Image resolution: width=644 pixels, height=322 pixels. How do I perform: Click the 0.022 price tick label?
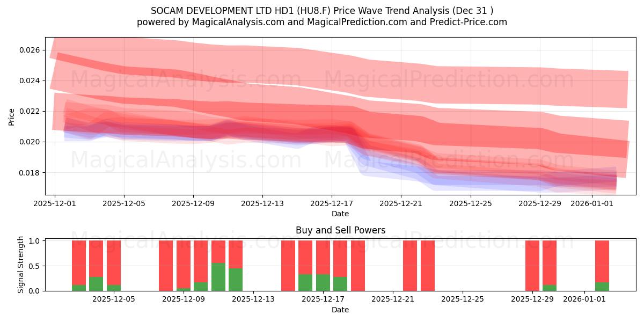[x=30, y=111]
